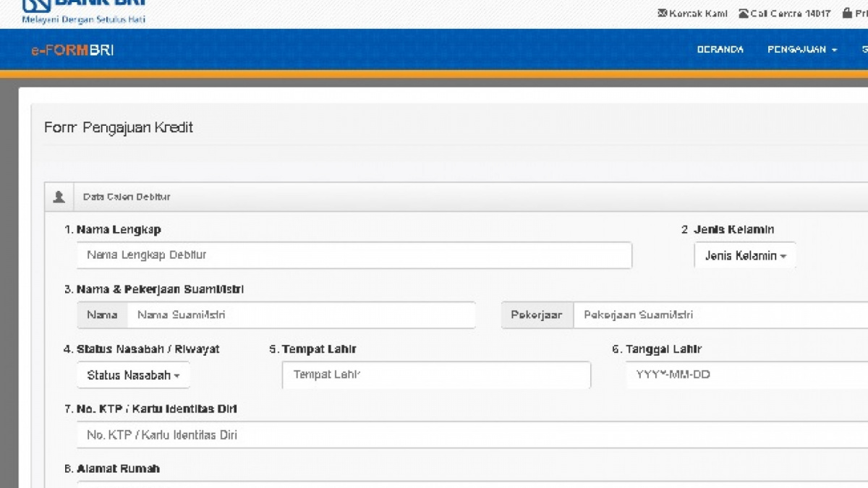Click the e-FORM BRI brand logo
868x488 pixels.
click(x=72, y=50)
